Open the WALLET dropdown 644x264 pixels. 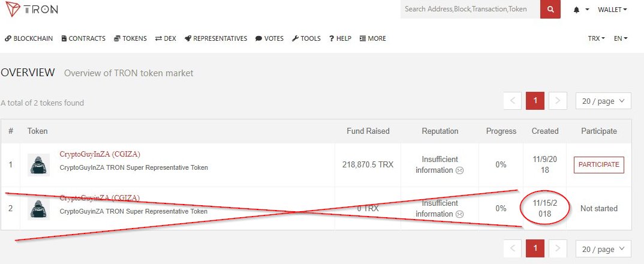tap(612, 10)
